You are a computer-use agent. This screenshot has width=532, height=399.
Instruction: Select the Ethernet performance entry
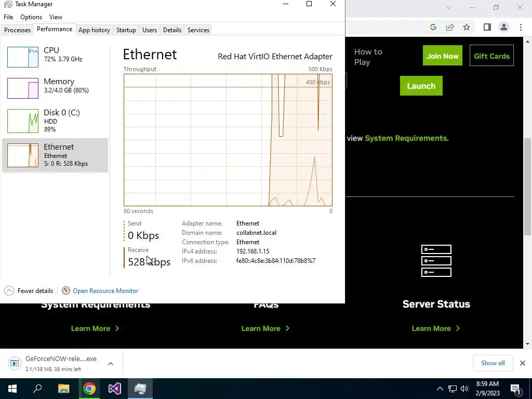coord(55,155)
